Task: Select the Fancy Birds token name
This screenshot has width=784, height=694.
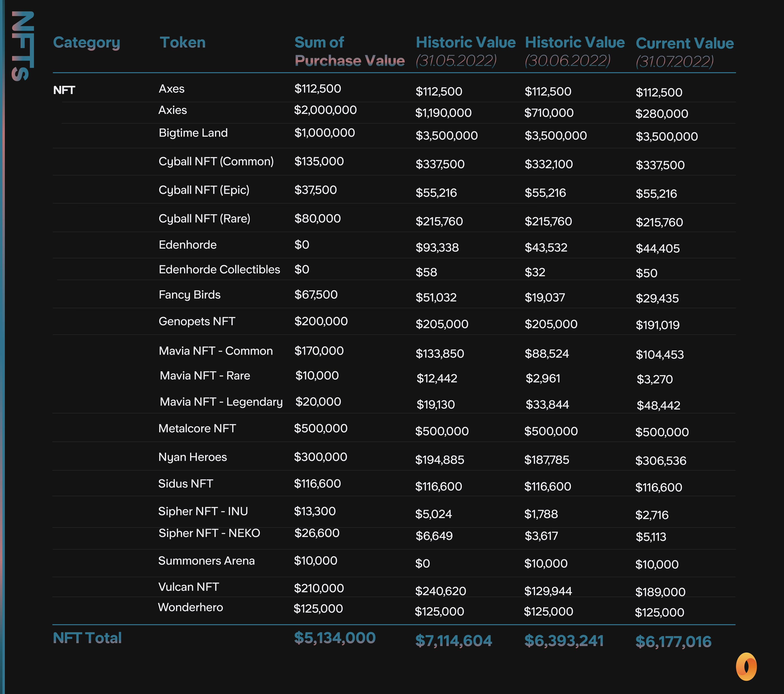Action: click(190, 295)
